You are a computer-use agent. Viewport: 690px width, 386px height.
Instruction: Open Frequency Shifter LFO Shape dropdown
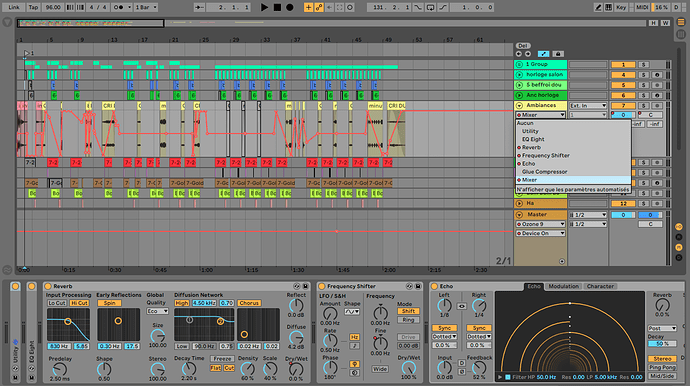click(x=352, y=312)
